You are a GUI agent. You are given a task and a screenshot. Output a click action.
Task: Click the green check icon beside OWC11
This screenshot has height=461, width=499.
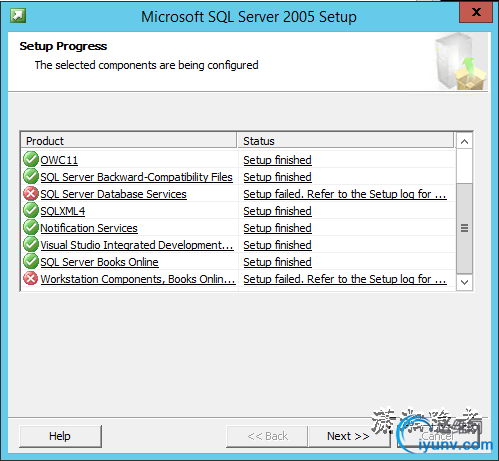coord(31,159)
